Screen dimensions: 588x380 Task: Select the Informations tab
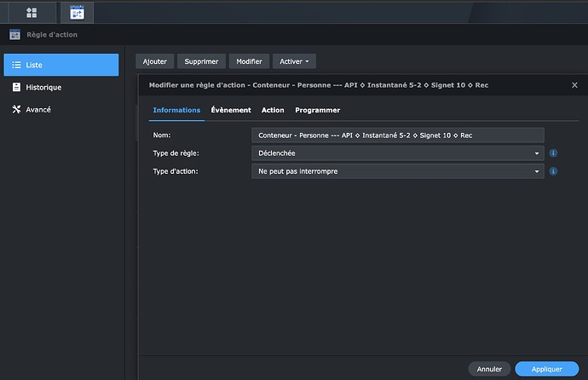click(x=176, y=110)
